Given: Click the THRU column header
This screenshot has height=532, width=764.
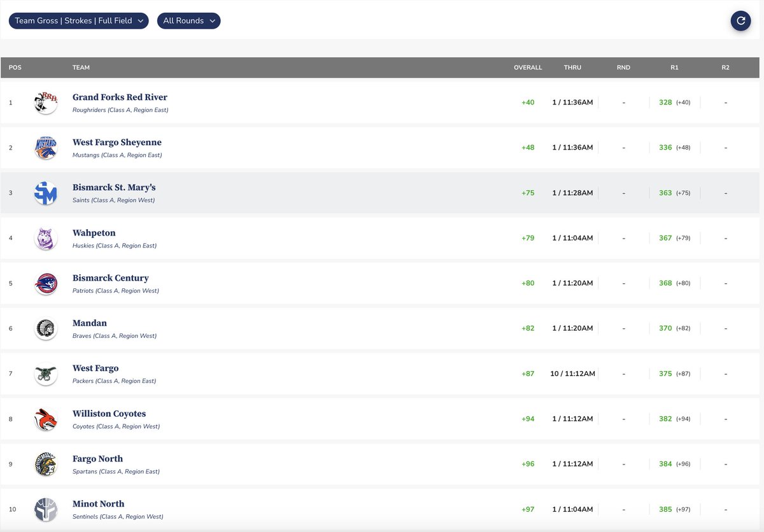Looking at the screenshot, I should [x=572, y=67].
